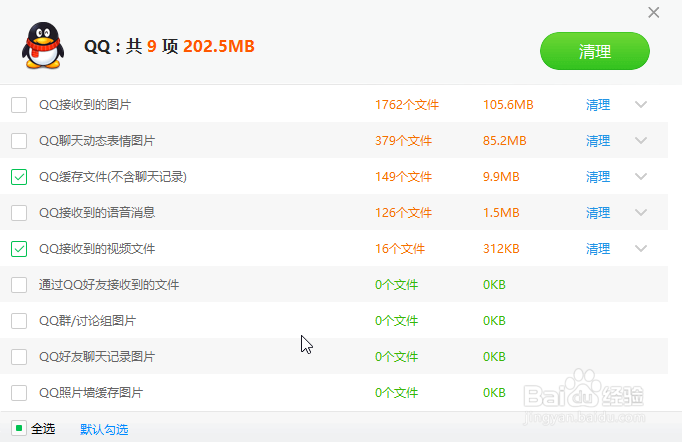This screenshot has width=682, height=442.
Task: Expand the QQ聊天动态表情图片 row chevron
Action: 641,141
